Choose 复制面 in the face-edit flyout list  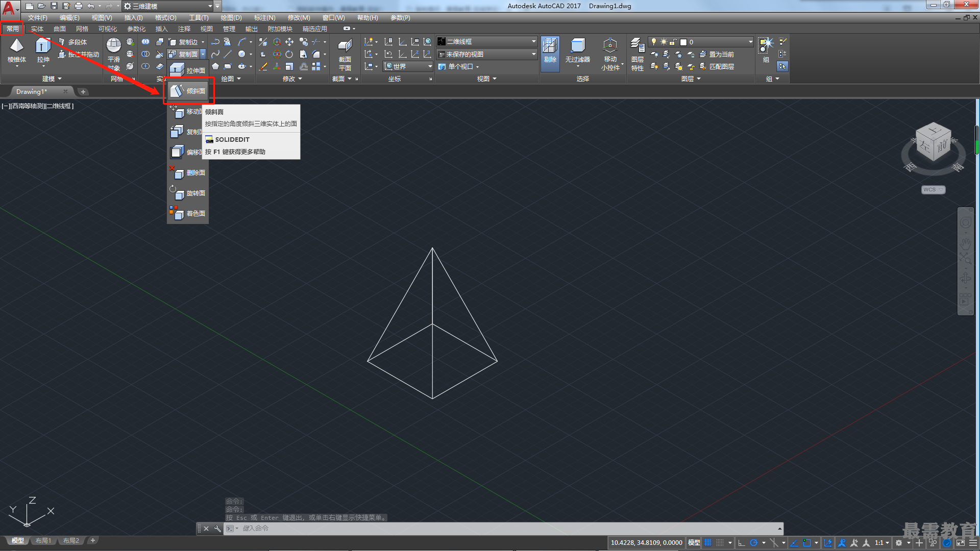click(185, 132)
